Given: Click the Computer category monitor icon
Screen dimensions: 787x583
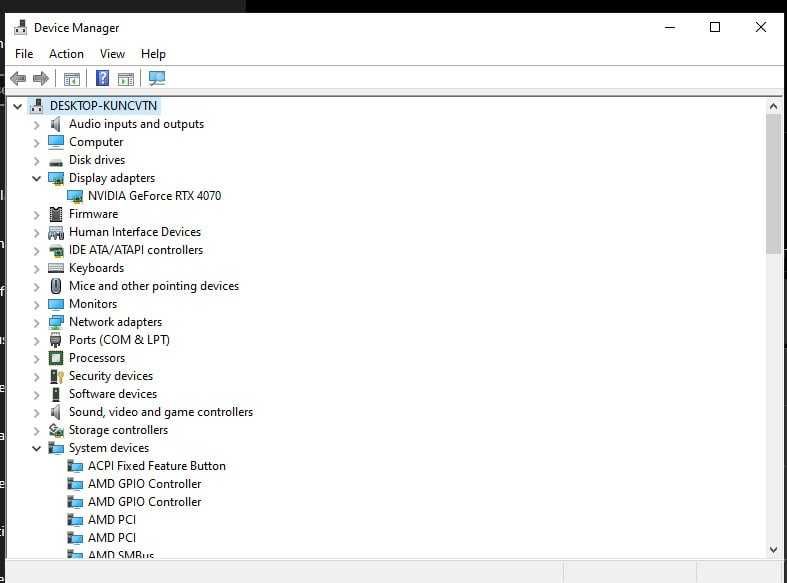Looking at the screenshot, I should click(x=56, y=142).
